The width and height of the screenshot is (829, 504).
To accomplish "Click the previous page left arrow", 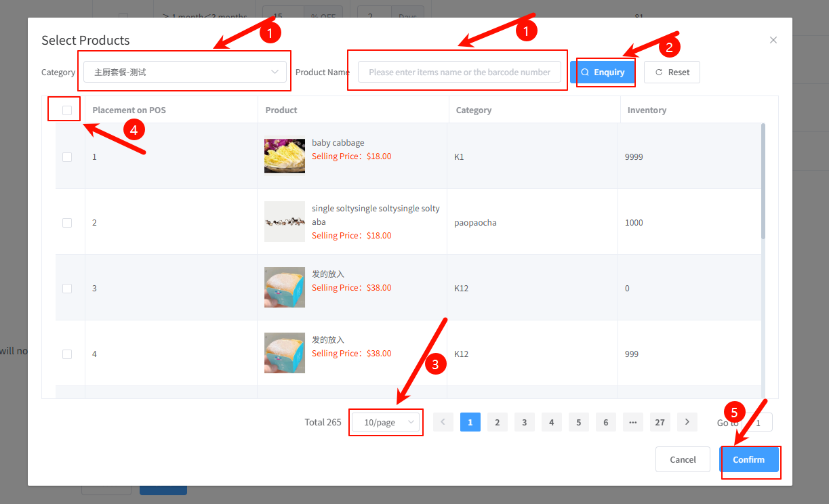I will coord(443,422).
